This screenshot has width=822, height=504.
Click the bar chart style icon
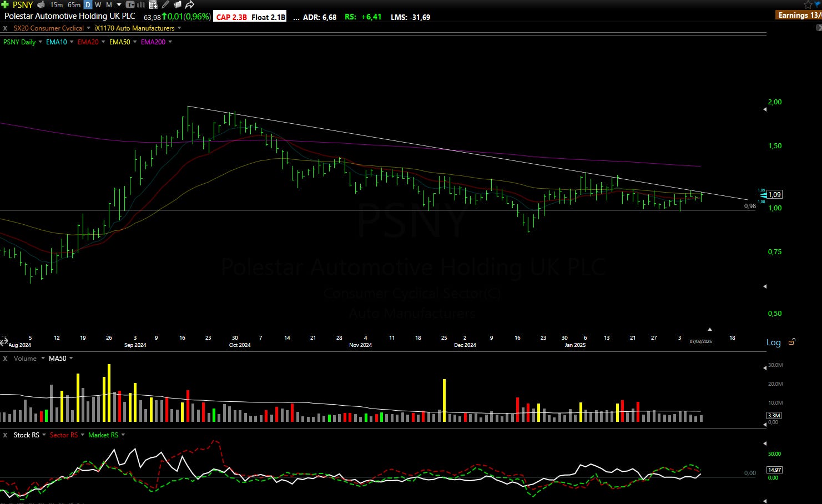pyautogui.click(x=142, y=4)
